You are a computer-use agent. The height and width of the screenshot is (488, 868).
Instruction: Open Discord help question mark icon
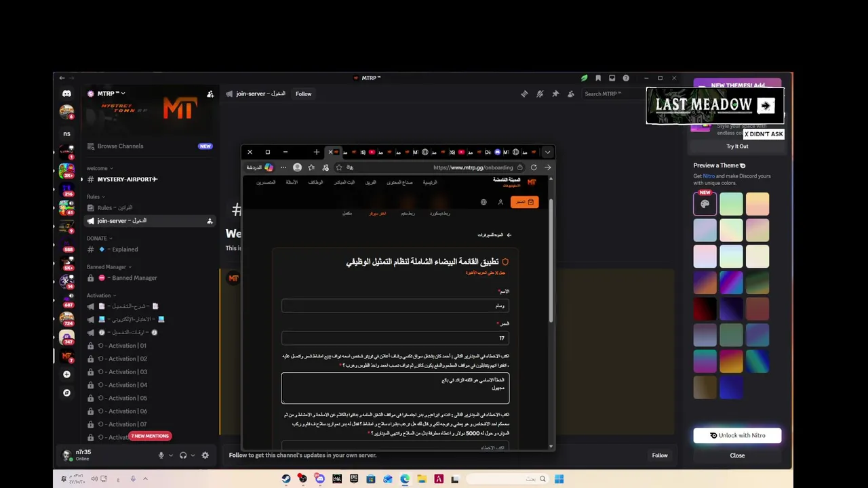[626, 78]
